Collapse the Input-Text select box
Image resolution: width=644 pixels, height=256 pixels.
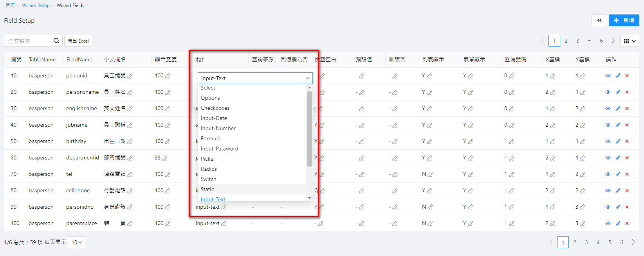point(307,78)
